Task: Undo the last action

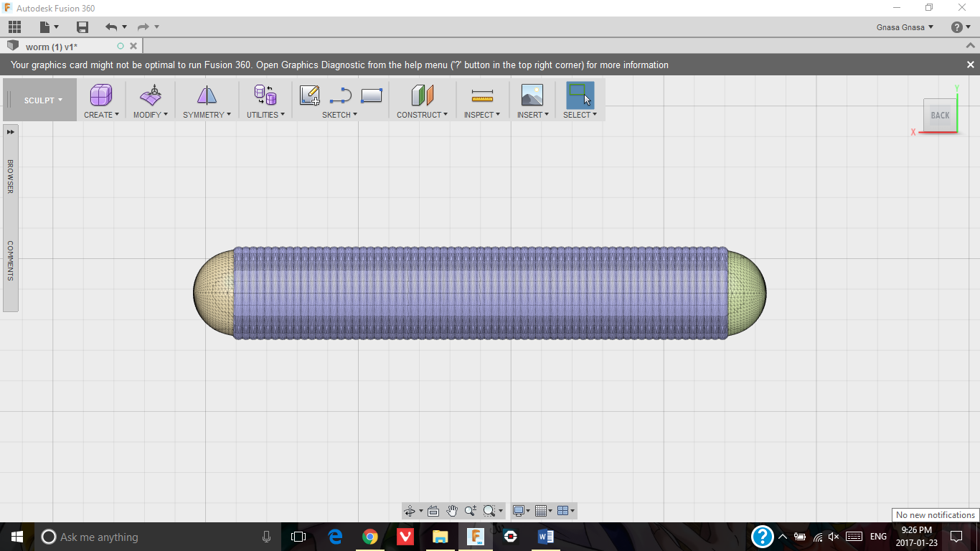Action: (111, 27)
